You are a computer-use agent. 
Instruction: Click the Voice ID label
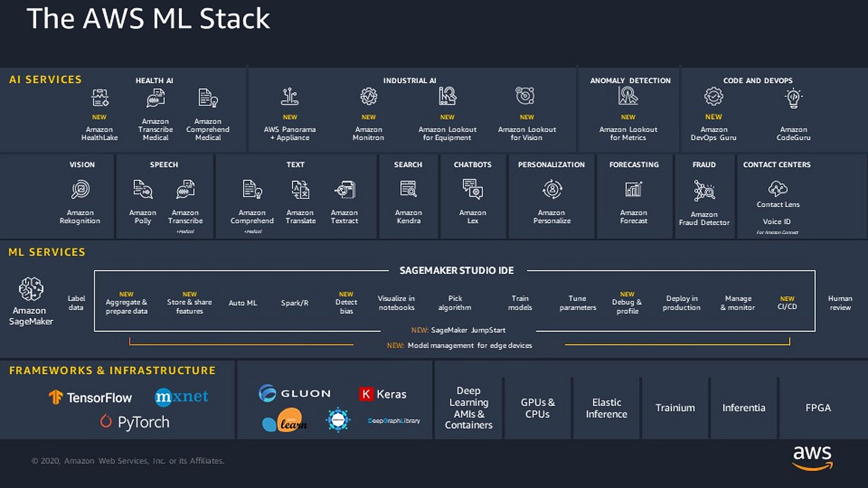tap(776, 222)
